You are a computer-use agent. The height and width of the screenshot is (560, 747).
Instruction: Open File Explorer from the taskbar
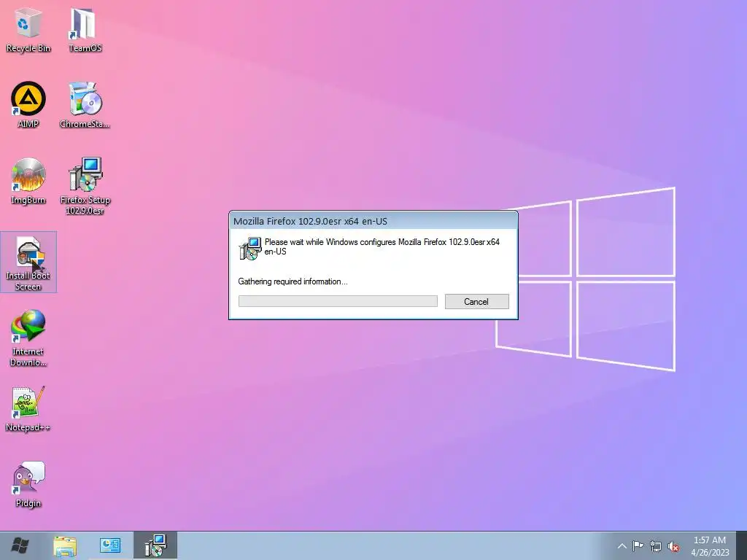pos(65,545)
